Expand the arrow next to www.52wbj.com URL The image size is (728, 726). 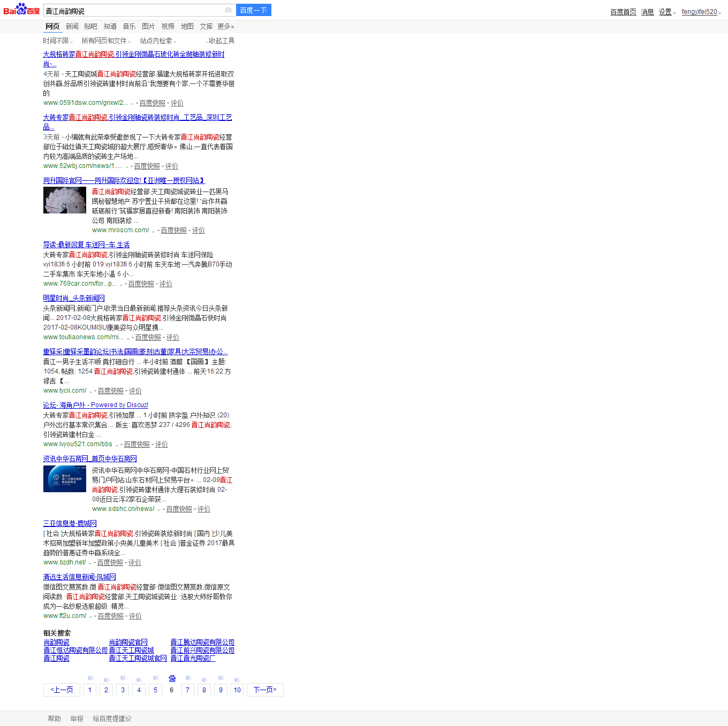point(127,167)
